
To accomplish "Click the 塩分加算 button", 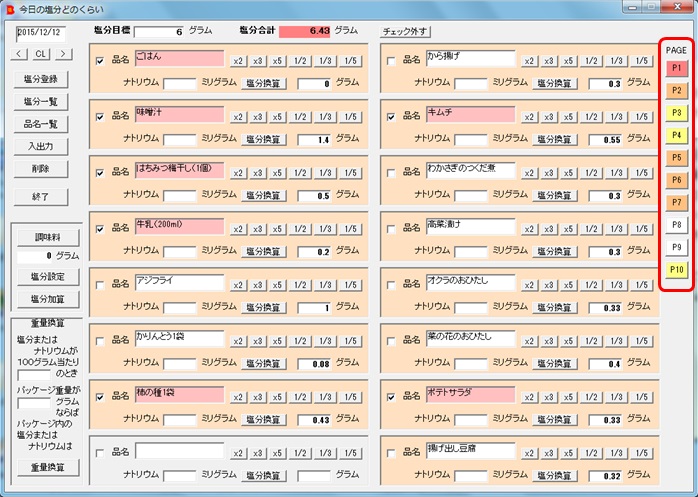I will click(x=48, y=299).
